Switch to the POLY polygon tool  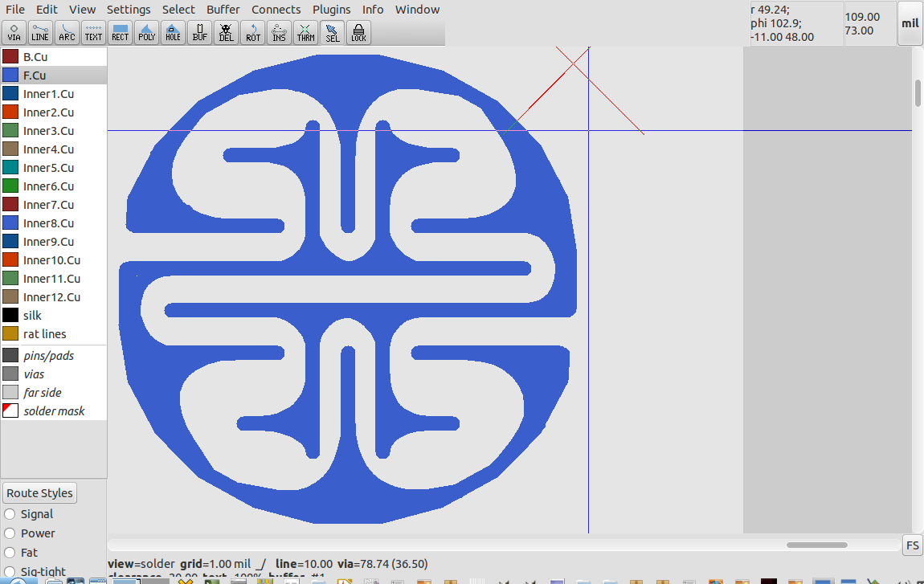(146, 32)
